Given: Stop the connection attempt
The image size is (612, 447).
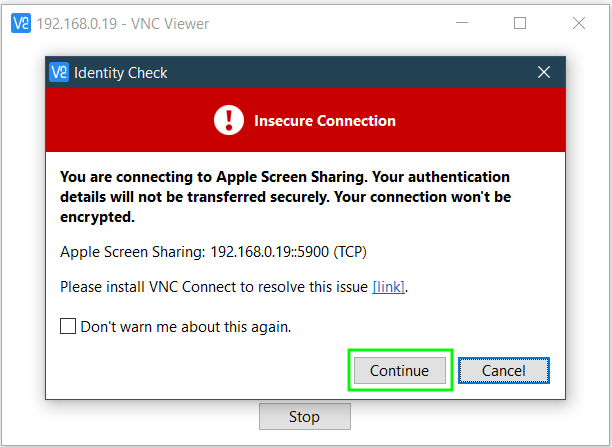Looking at the screenshot, I should click(305, 417).
